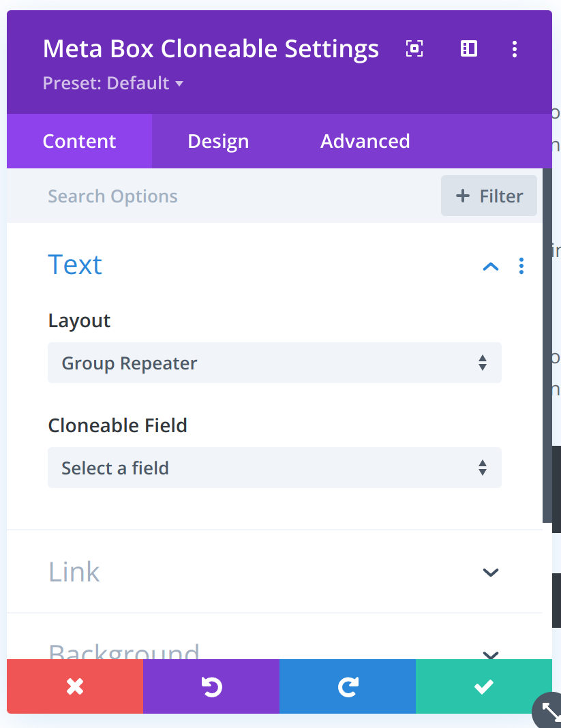Screen dimensions: 561x728
Task: Open the Text section three-dot options
Action: [521, 266]
